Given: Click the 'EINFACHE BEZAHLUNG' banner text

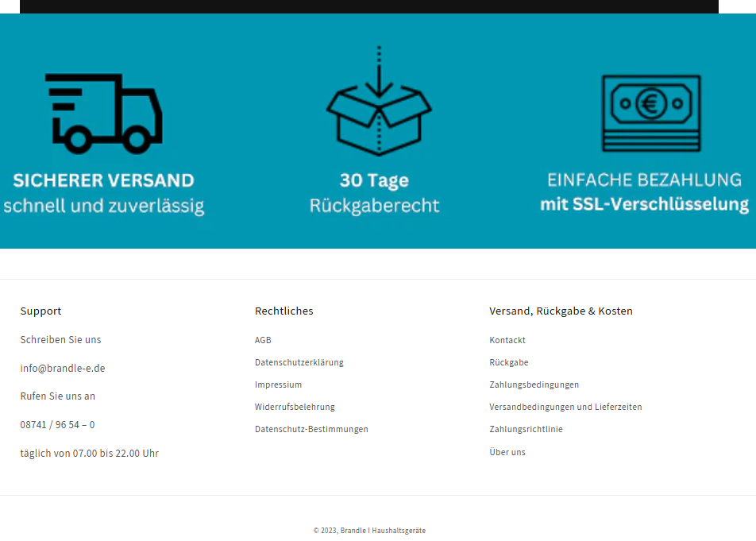Looking at the screenshot, I should (x=644, y=180).
